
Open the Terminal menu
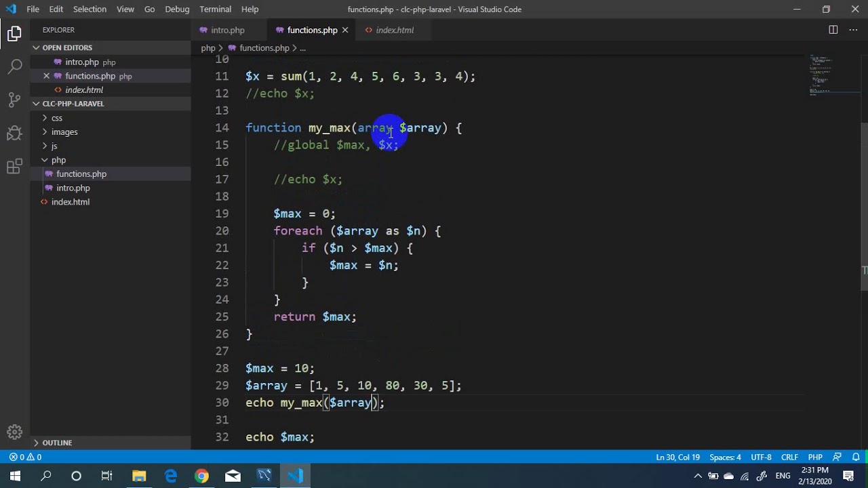pos(216,9)
